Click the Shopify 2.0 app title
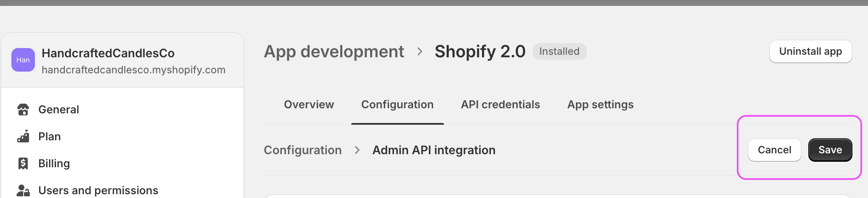This screenshot has height=198, width=868. pos(480,51)
